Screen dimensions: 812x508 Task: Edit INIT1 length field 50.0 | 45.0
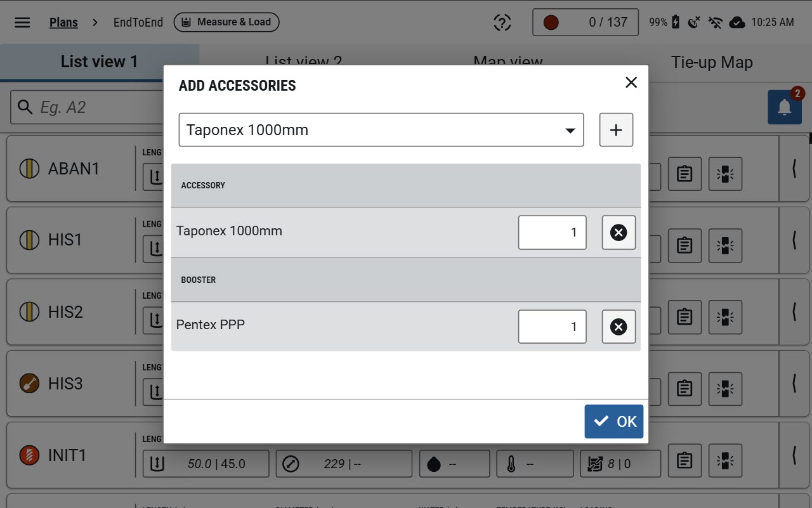(206, 464)
